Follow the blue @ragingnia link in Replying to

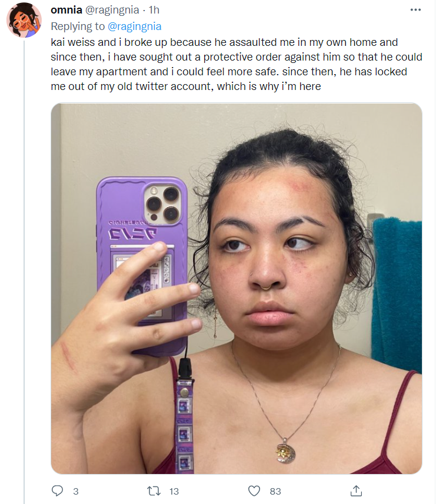click(x=134, y=26)
